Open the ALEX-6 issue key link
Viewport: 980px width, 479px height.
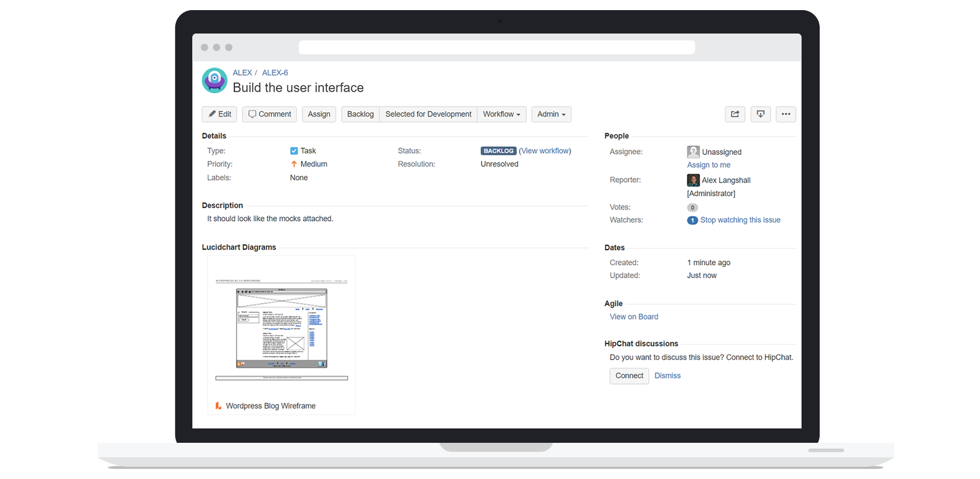[x=275, y=72]
